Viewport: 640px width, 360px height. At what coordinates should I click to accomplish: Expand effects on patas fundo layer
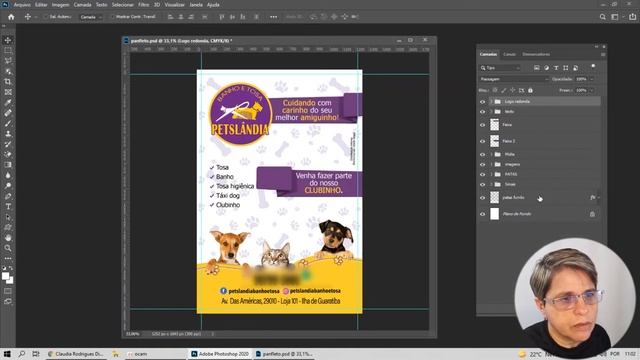pyautogui.click(x=598, y=198)
